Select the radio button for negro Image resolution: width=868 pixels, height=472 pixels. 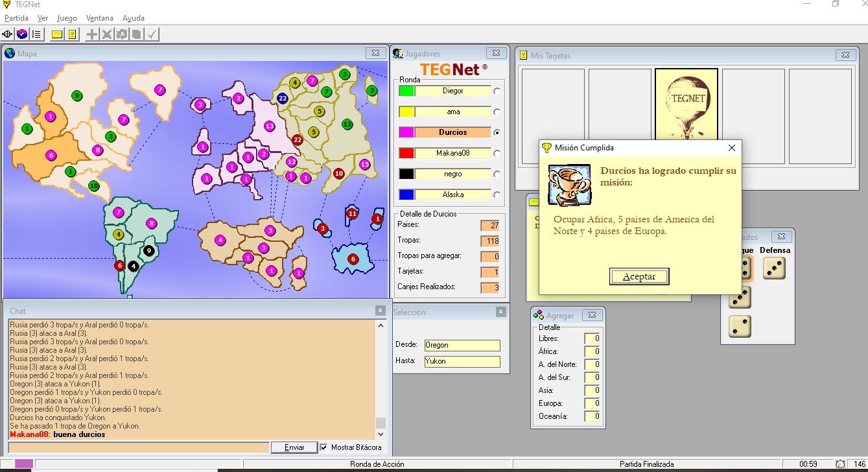[497, 174]
